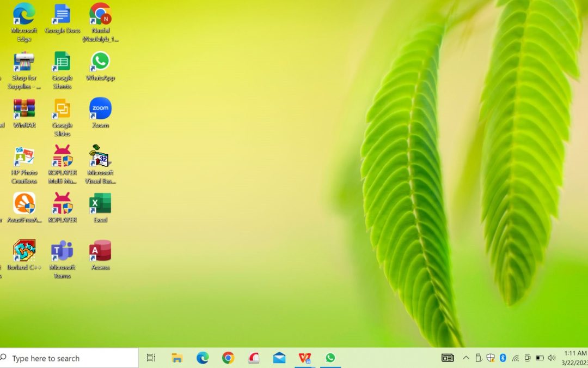The height and width of the screenshot is (368, 588).
Task: Select the WhatsApp desktop shortcut
Action: coord(101,66)
